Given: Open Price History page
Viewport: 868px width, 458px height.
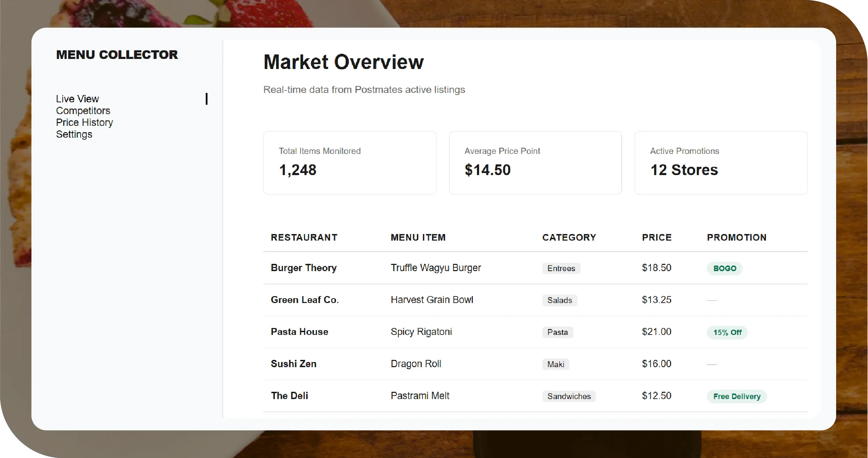Looking at the screenshot, I should point(85,122).
